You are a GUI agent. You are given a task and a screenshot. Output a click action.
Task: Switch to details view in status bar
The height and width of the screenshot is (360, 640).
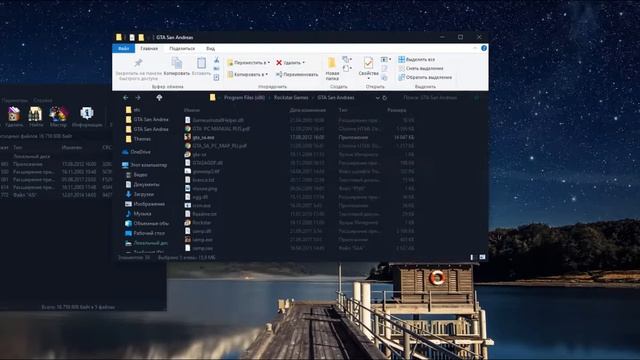[472, 257]
